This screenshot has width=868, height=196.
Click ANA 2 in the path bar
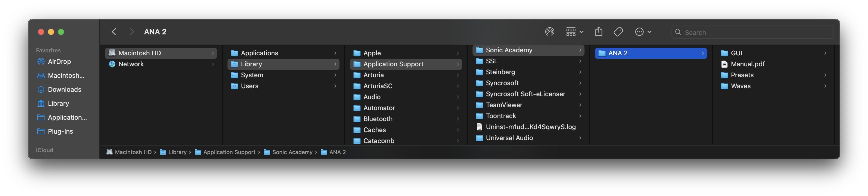point(333,152)
